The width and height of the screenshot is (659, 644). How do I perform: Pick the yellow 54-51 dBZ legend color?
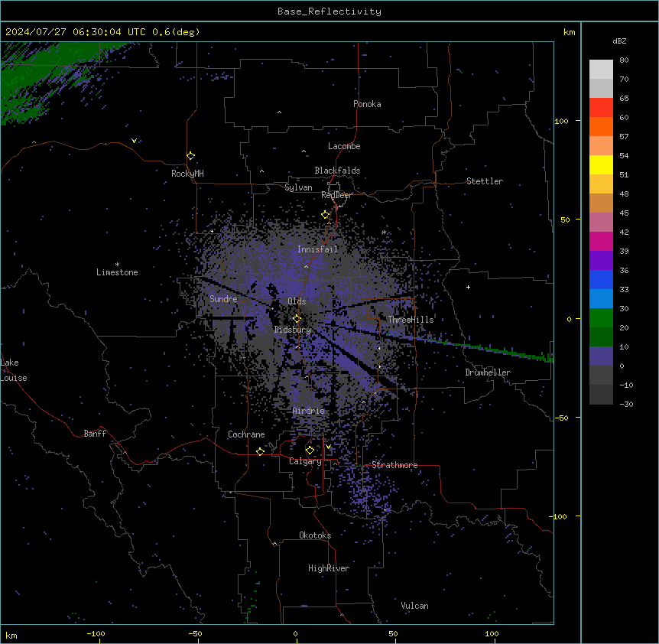point(601,164)
